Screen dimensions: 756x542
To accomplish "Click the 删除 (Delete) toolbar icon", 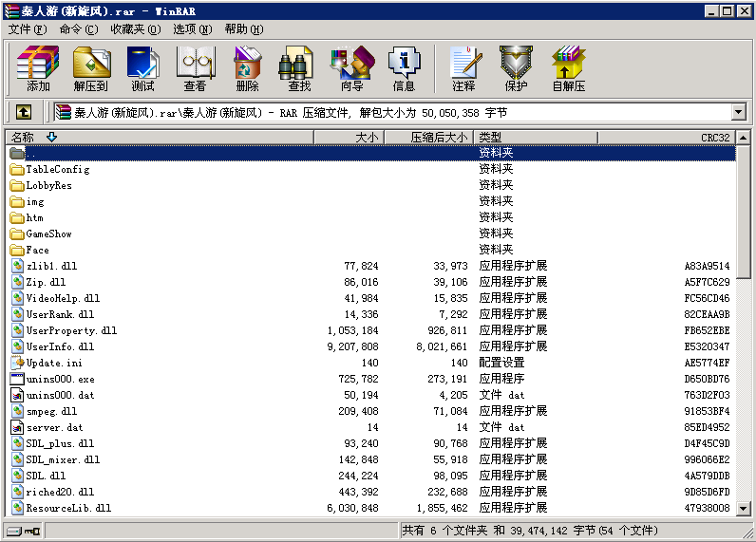I will [x=247, y=68].
